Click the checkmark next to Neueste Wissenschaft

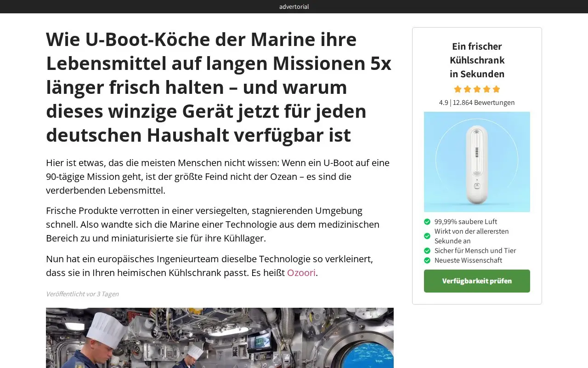(427, 260)
